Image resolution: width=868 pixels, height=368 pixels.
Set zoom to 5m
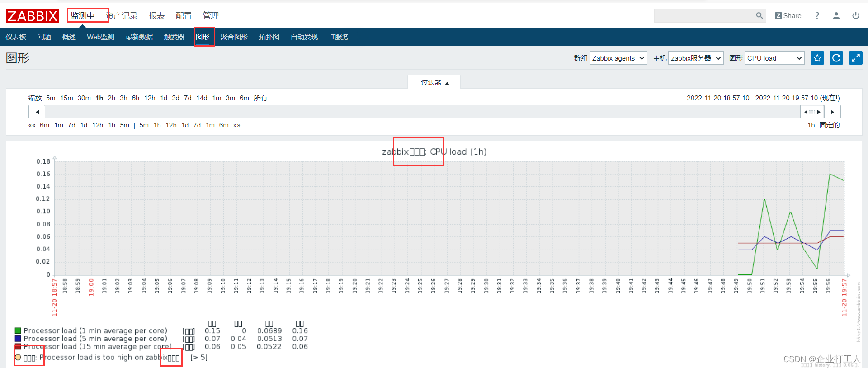tap(51, 98)
